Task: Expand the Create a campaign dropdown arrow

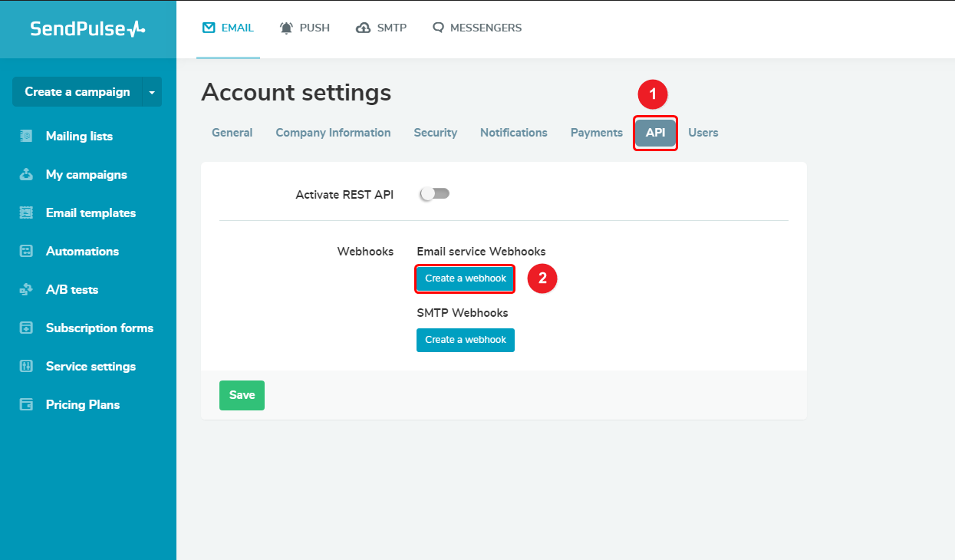Action: point(152,92)
